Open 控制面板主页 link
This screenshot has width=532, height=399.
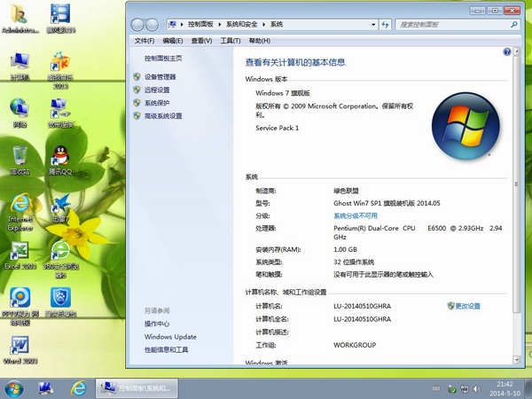tap(163, 59)
